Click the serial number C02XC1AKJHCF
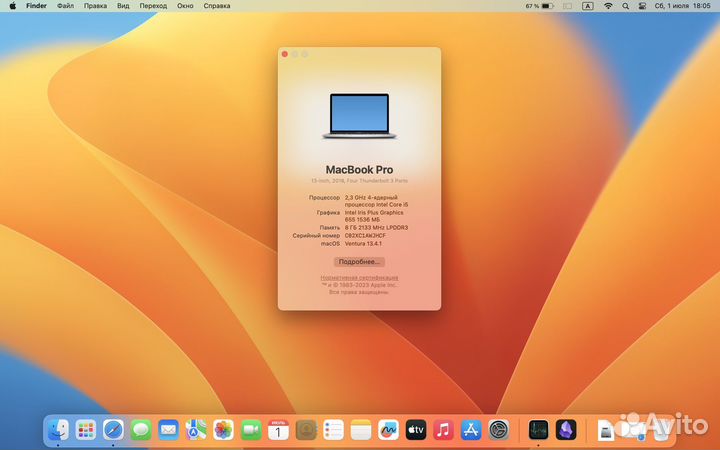720x450 pixels. tap(365, 236)
